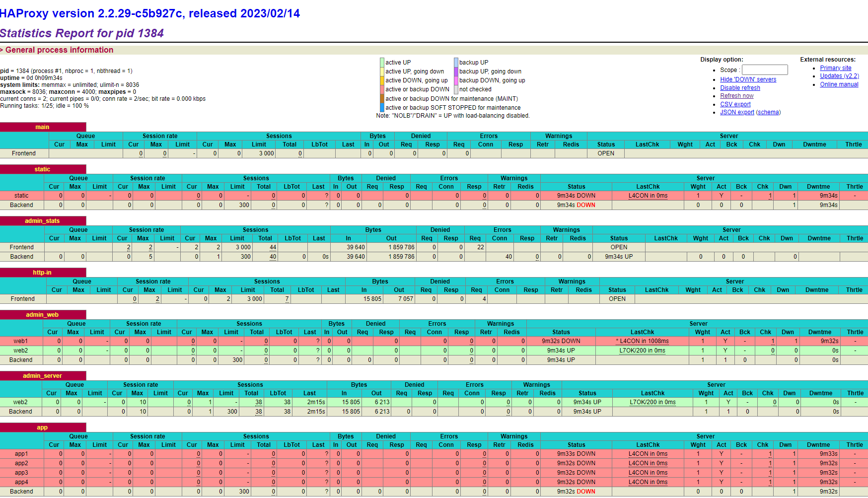The image size is (868, 498).
Task: Click the Refresh now link
Action: coord(736,96)
